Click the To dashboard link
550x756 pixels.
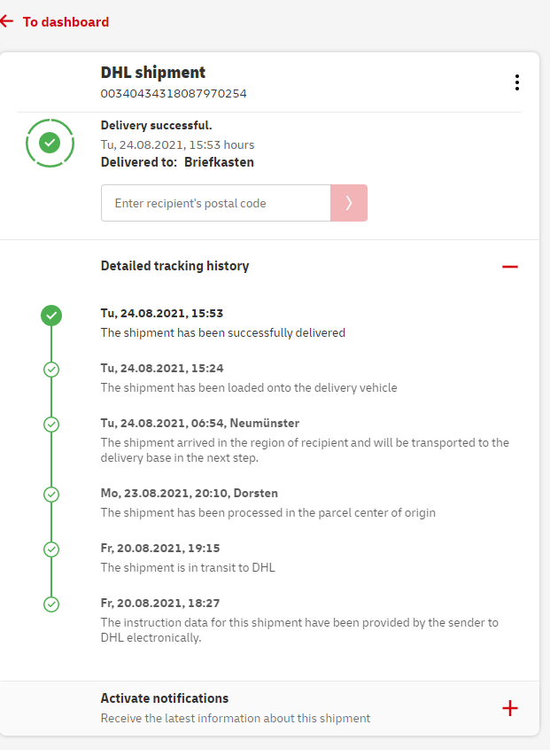pos(66,22)
